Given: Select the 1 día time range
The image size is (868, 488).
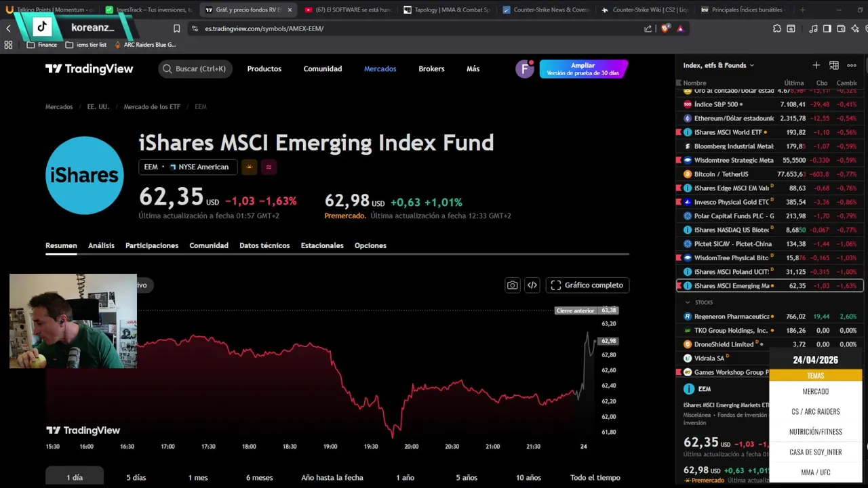Looking at the screenshot, I should [75, 477].
